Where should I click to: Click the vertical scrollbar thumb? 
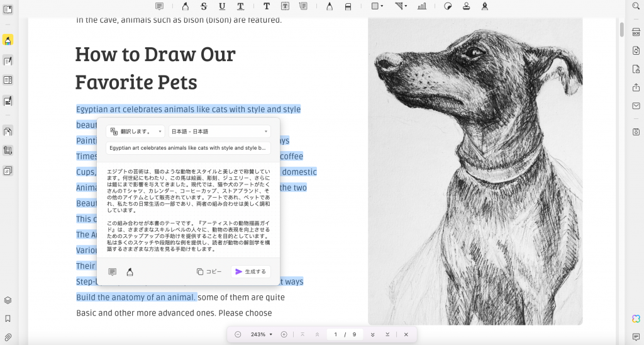pos(622,30)
